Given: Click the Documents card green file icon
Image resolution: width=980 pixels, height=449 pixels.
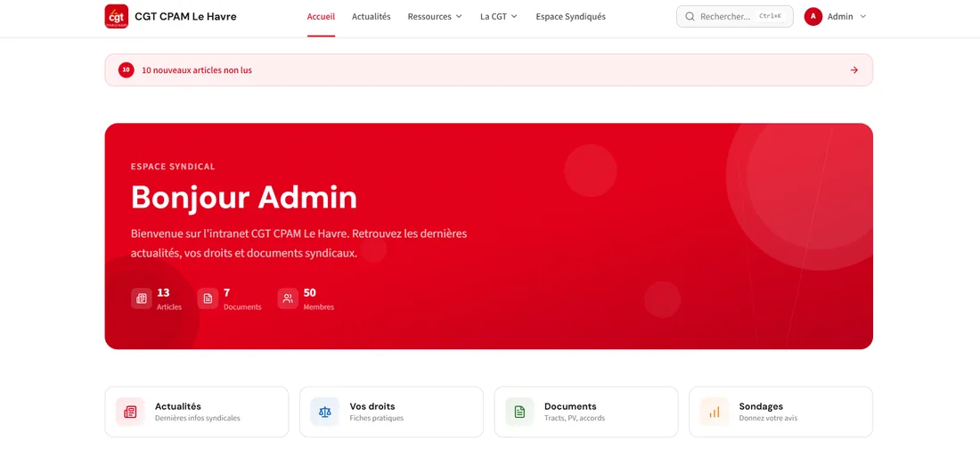Looking at the screenshot, I should coord(519,412).
